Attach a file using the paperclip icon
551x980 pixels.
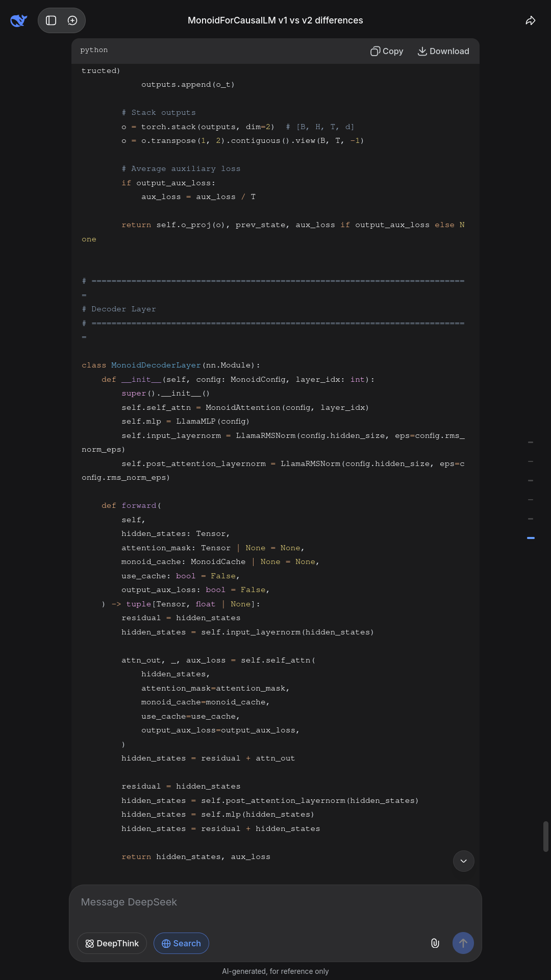(435, 943)
